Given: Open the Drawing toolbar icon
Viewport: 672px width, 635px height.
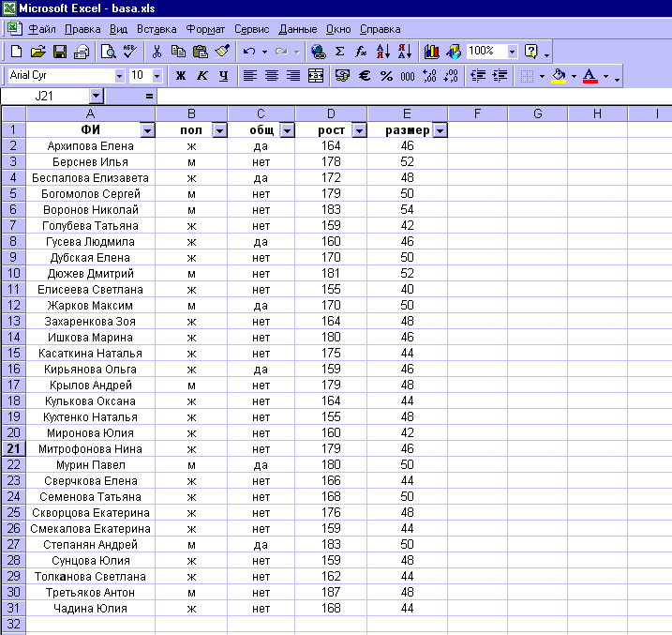Looking at the screenshot, I should (454, 52).
